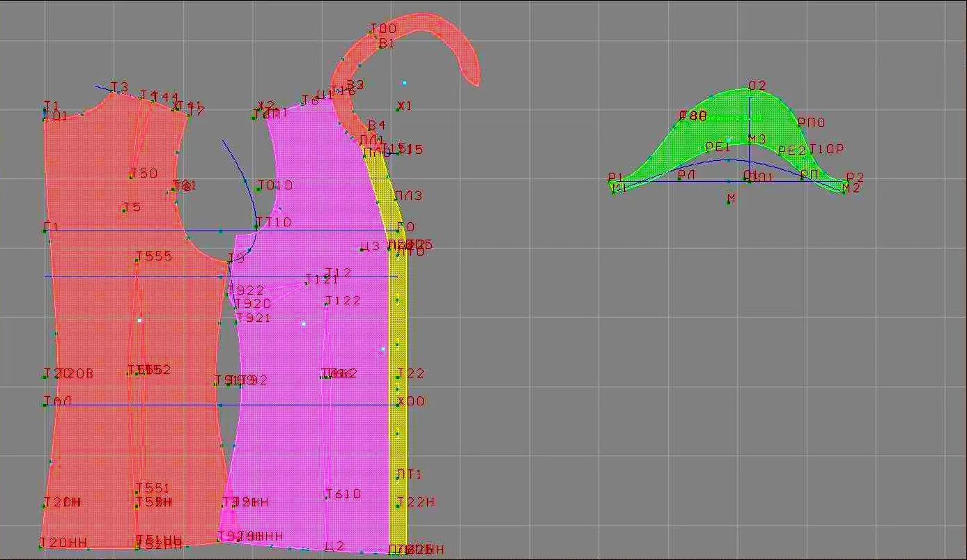Click point O2 at the sleeve cap top
Image resolution: width=967 pixels, height=560 pixels.
pos(757,86)
